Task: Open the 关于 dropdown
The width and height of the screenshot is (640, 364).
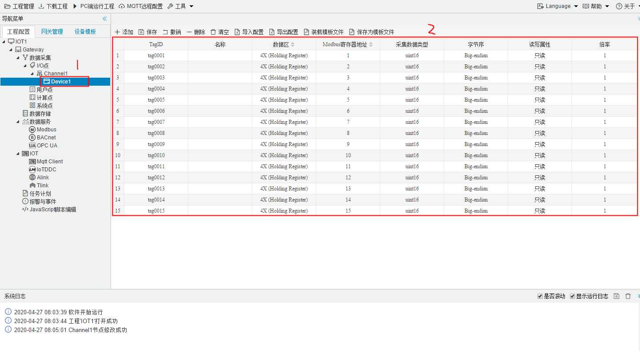Action: coord(628,6)
